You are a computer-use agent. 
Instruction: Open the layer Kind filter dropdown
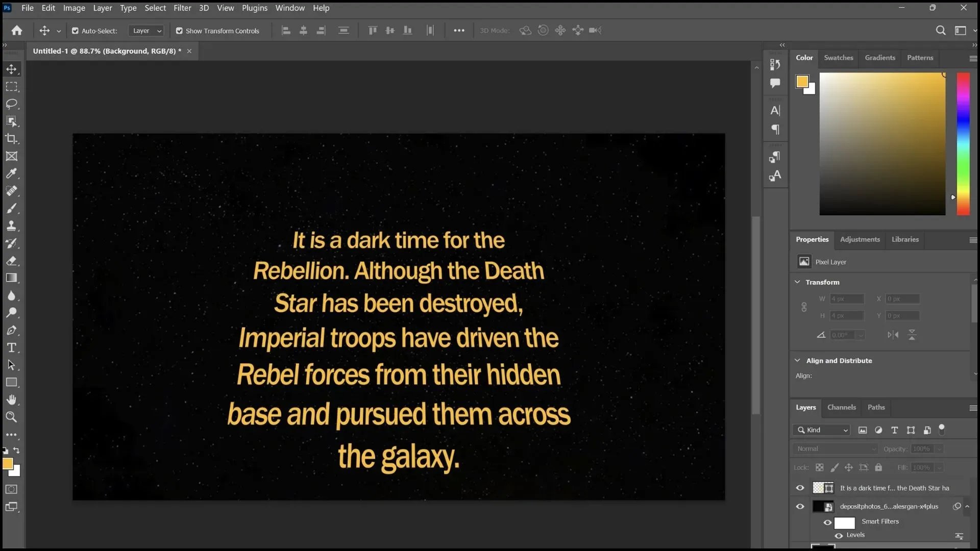coord(822,430)
